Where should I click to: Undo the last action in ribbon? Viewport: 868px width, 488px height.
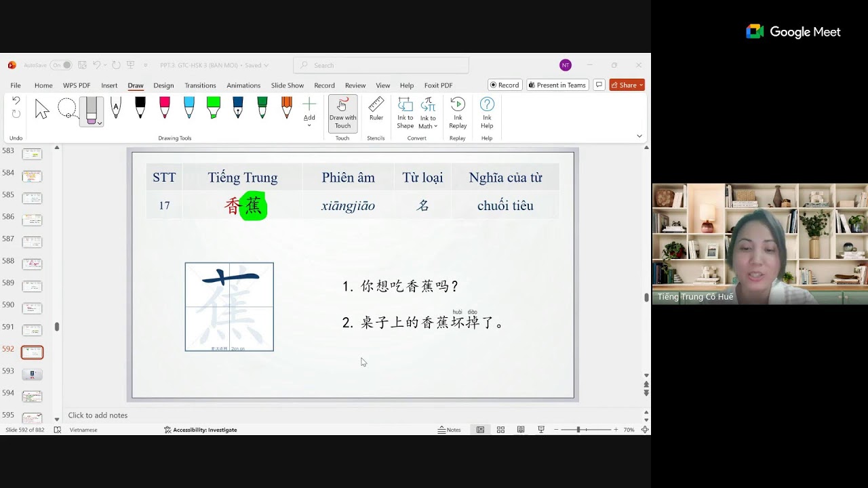coord(16,101)
